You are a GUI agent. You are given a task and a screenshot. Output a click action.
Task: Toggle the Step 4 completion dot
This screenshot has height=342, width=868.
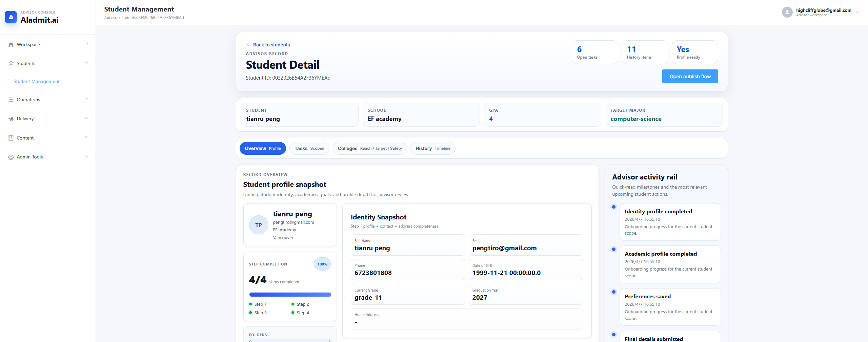[293, 313]
